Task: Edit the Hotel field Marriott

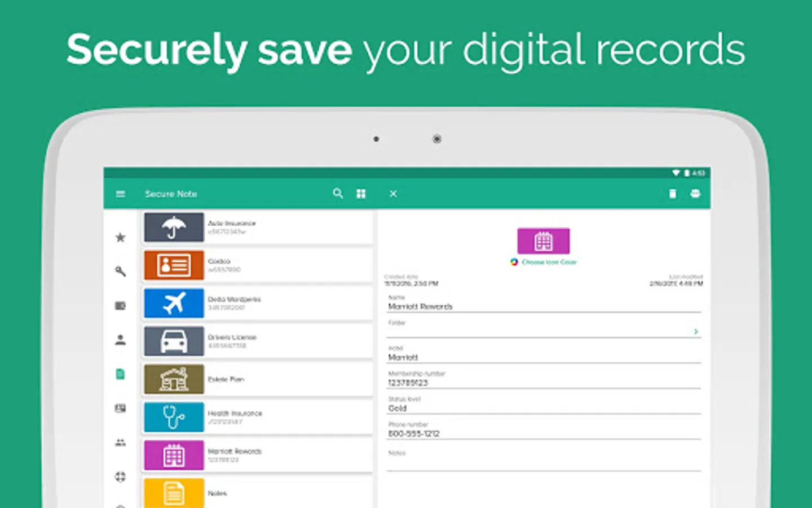Action: pyautogui.click(x=544, y=354)
